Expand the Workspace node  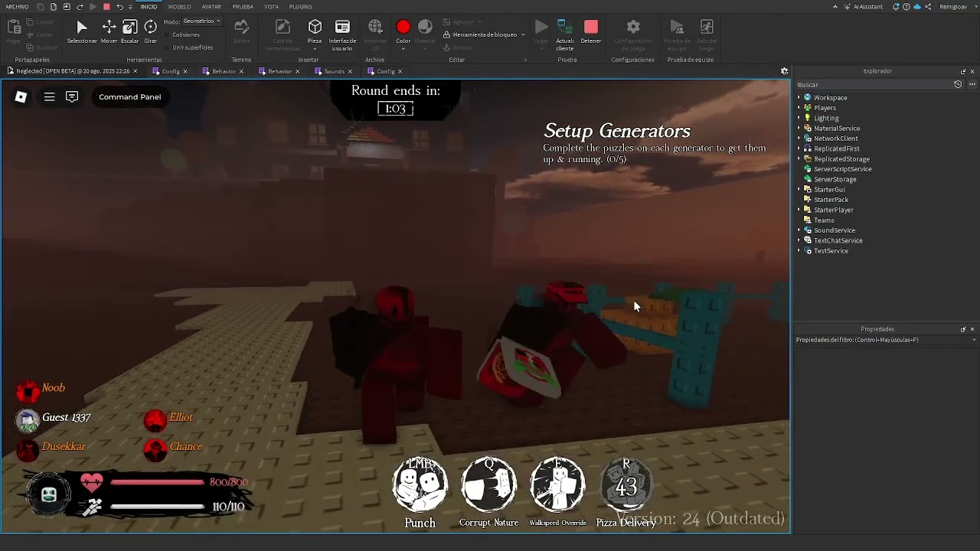[x=799, y=98]
